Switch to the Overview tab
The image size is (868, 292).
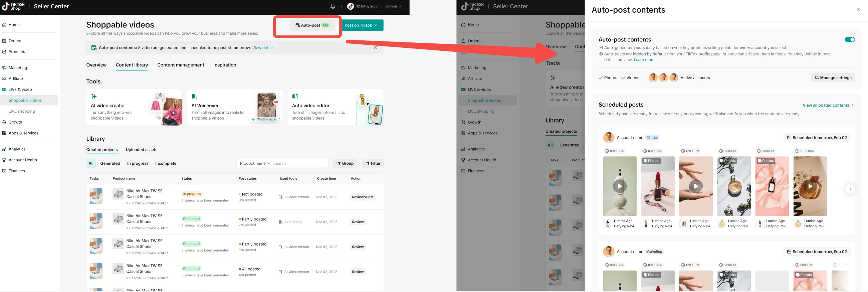96,65
